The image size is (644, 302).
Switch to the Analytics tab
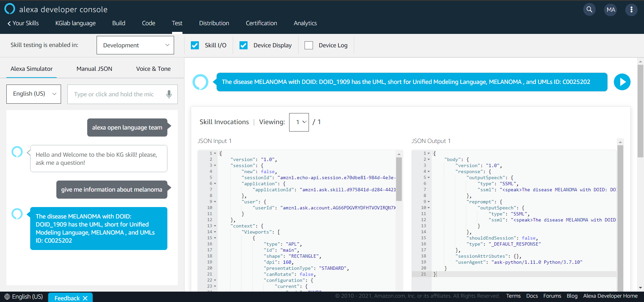click(x=305, y=23)
